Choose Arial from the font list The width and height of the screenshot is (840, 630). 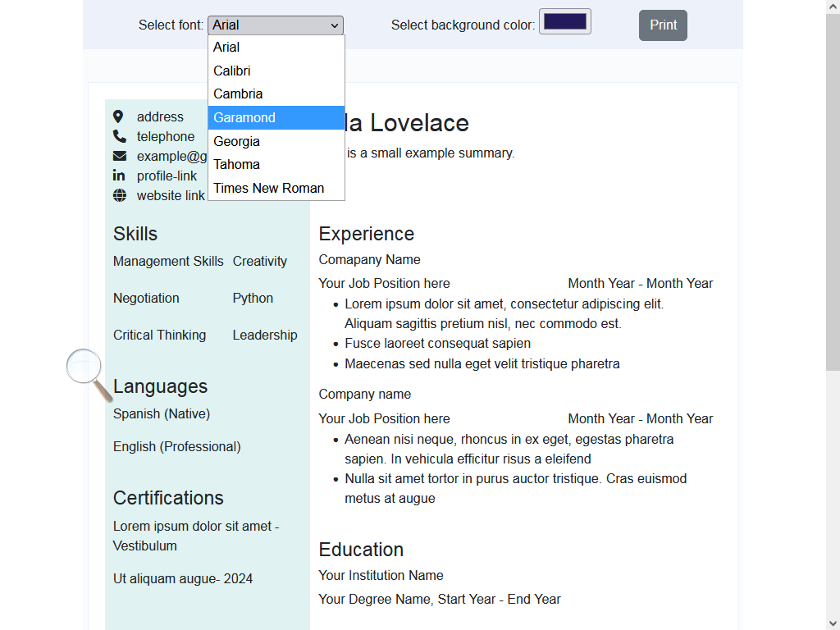pyautogui.click(x=276, y=47)
